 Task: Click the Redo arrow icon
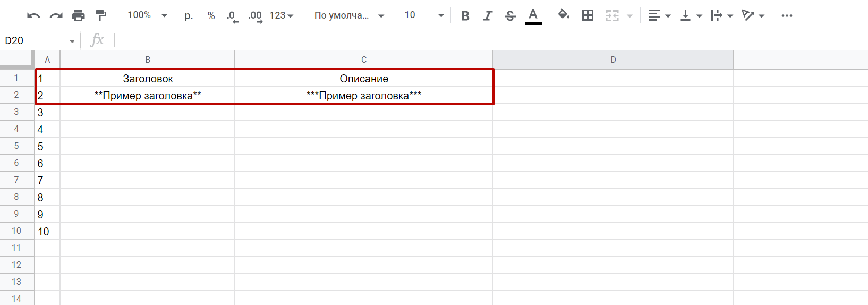point(56,15)
